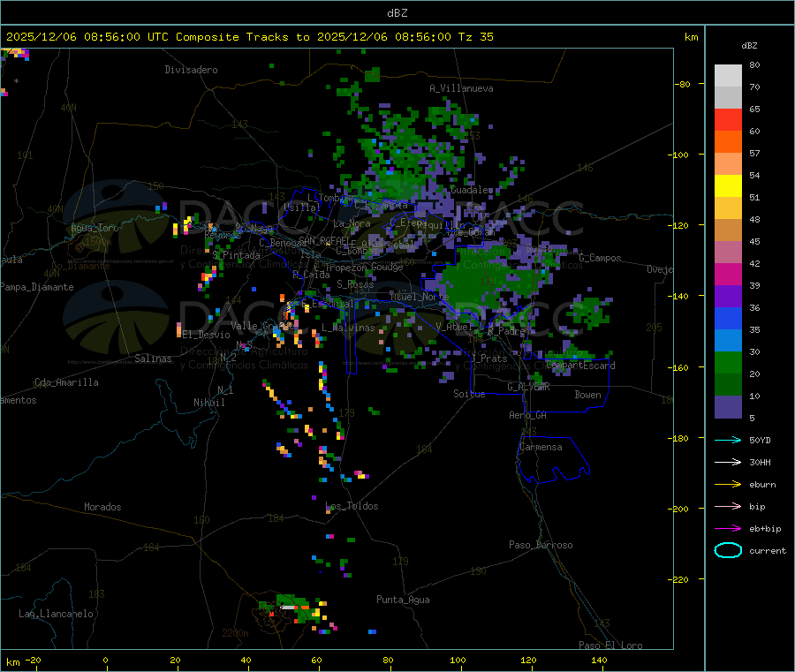
Task: Click the blue swatch between 36 and 35
Action: pyautogui.click(x=728, y=318)
